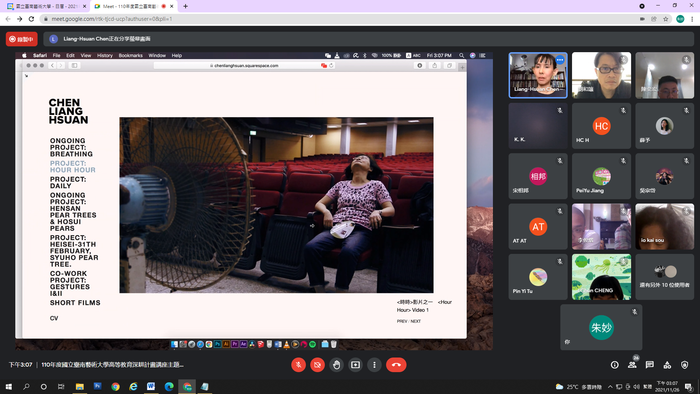The height and width of the screenshot is (394, 700).
Task: Open History menu in the shared Safari
Action: pos(105,55)
